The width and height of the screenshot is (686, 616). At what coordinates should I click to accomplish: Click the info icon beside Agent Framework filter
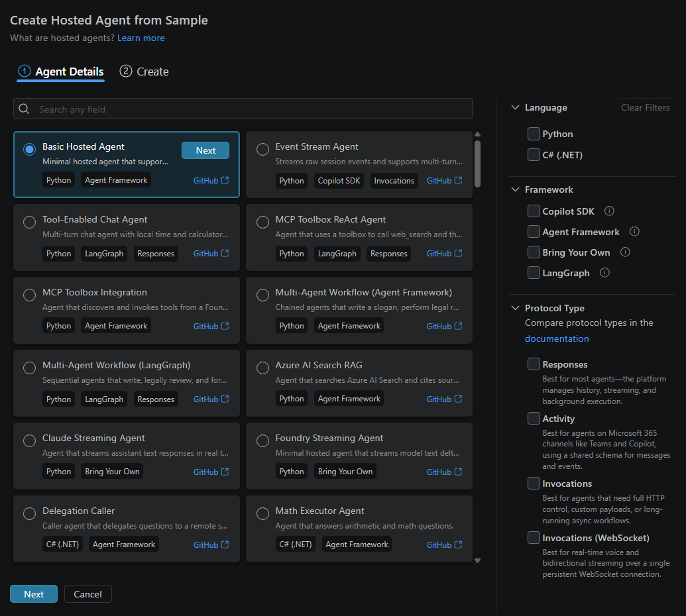[634, 232]
